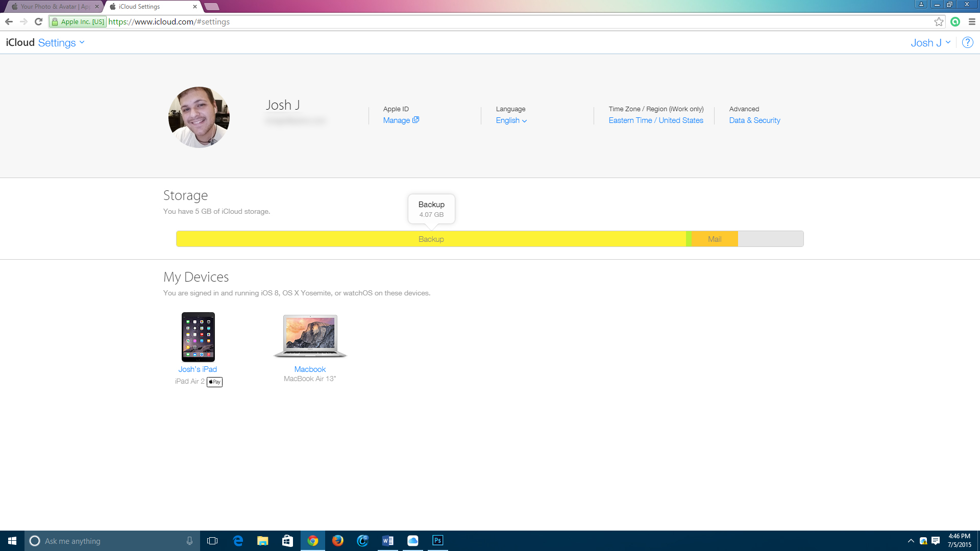
Task: Open the blue swirl app on taskbar
Action: tap(363, 541)
